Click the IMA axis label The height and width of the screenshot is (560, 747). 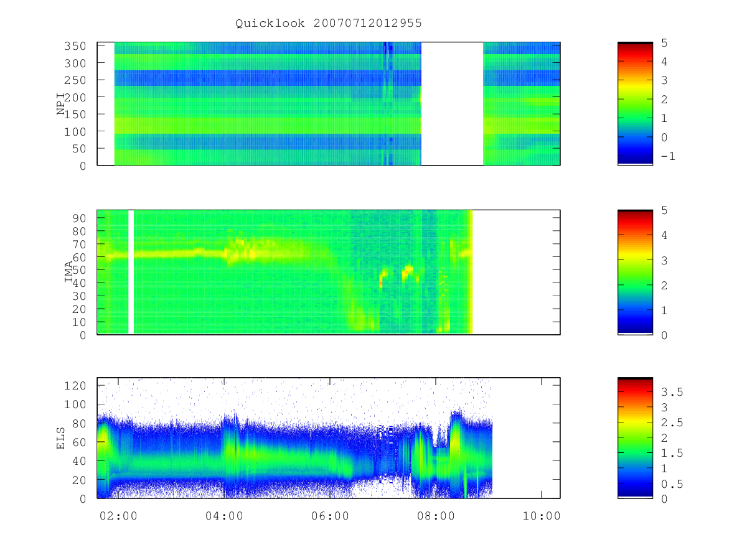tap(68, 273)
